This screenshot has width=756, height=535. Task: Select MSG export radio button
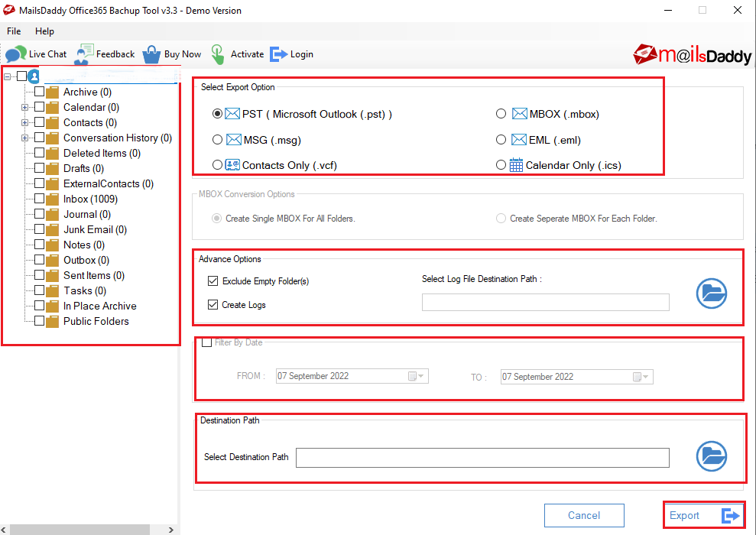point(217,140)
